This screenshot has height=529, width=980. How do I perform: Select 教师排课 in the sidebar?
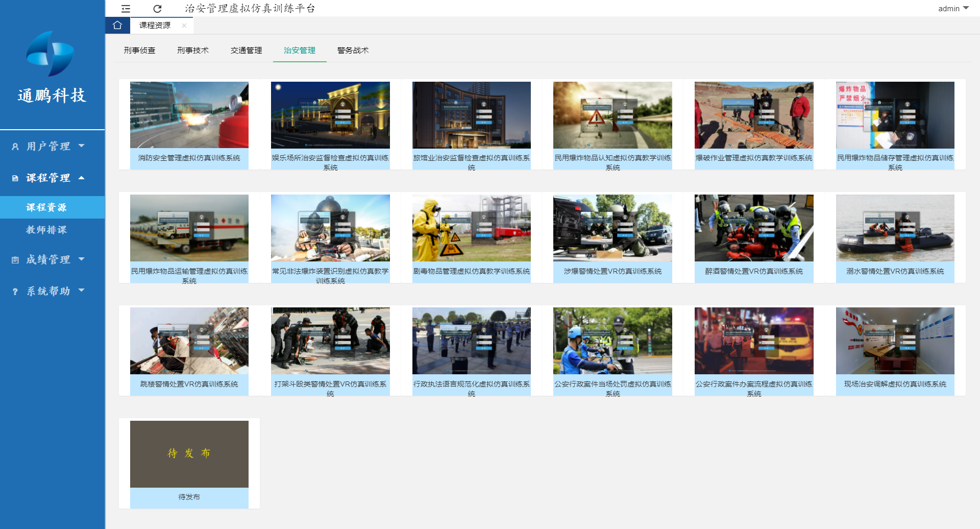click(46, 230)
